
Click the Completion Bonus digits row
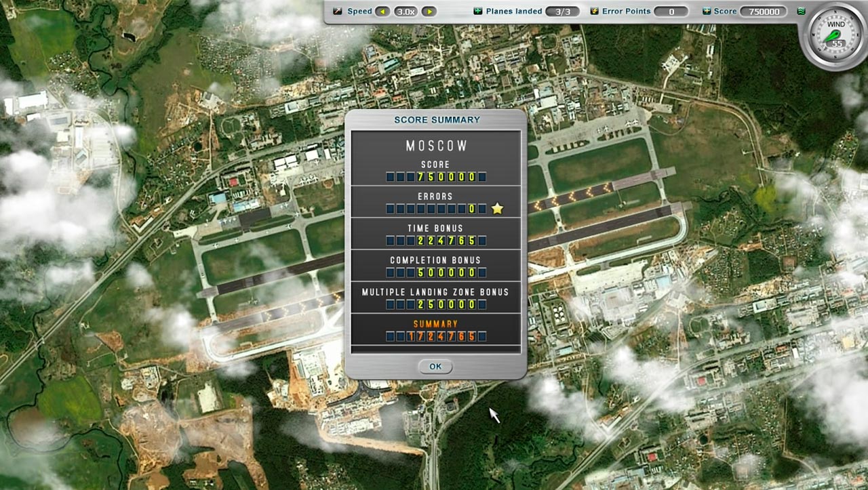pyautogui.click(x=436, y=272)
